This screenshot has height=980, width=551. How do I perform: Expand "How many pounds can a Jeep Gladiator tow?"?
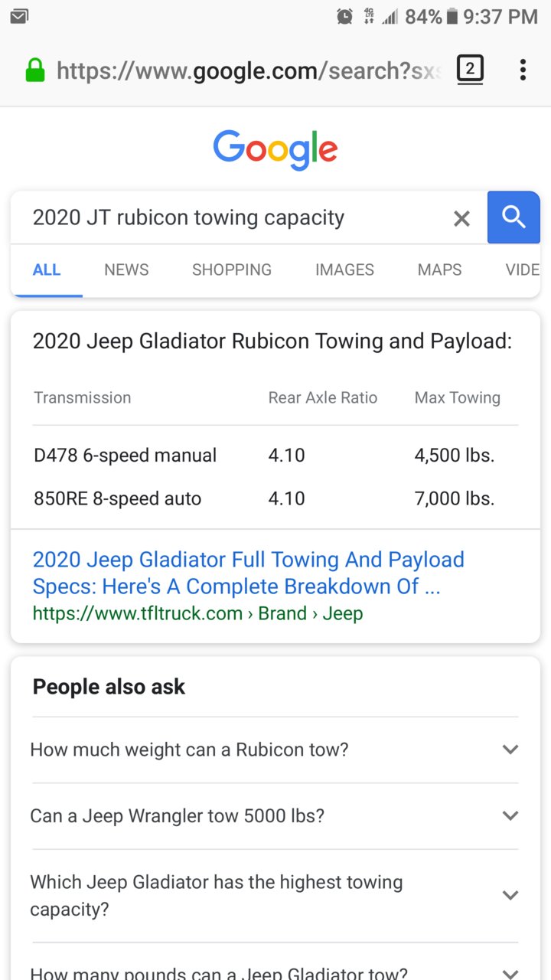275,966
